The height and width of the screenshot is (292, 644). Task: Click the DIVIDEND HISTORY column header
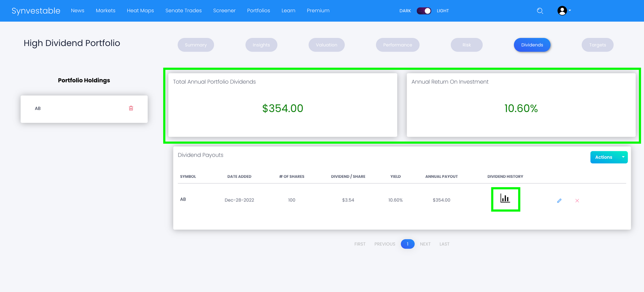click(x=505, y=177)
